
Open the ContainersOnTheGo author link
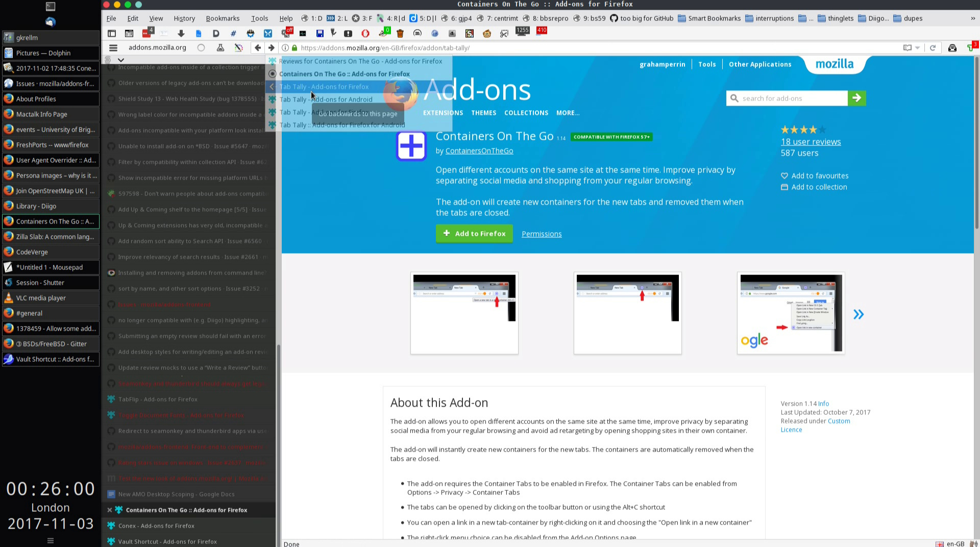tap(479, 151)
